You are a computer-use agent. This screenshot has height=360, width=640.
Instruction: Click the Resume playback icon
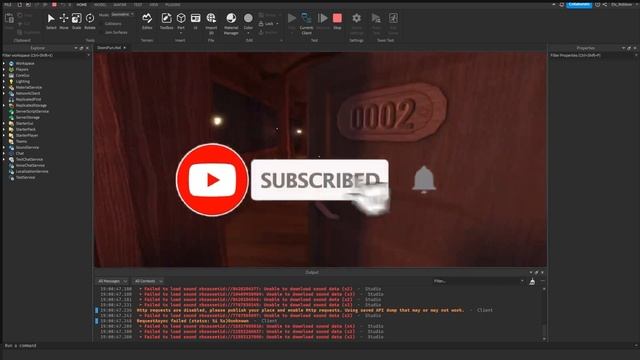pos(322,18)
